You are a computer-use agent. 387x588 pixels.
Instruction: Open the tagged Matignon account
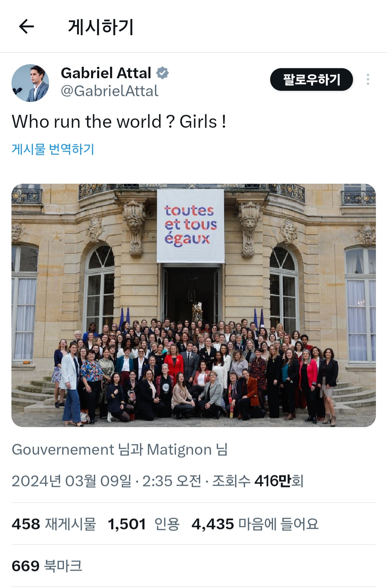coord(179,450)
